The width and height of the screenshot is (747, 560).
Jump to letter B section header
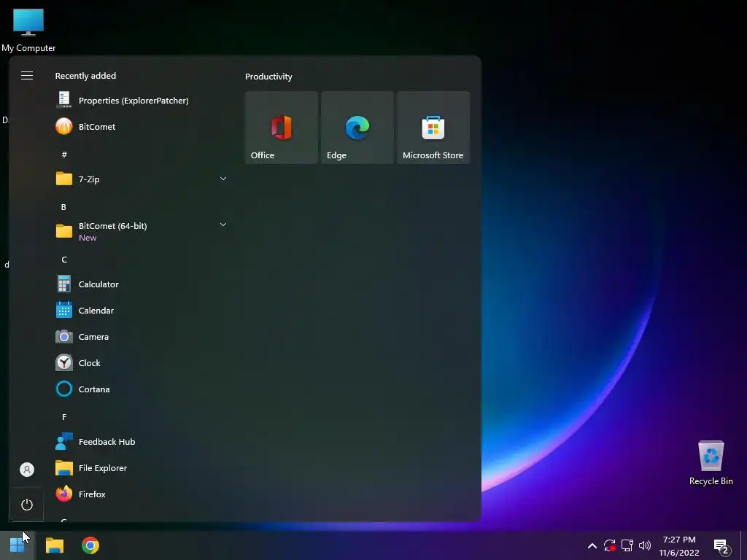(x=63, y=207)
